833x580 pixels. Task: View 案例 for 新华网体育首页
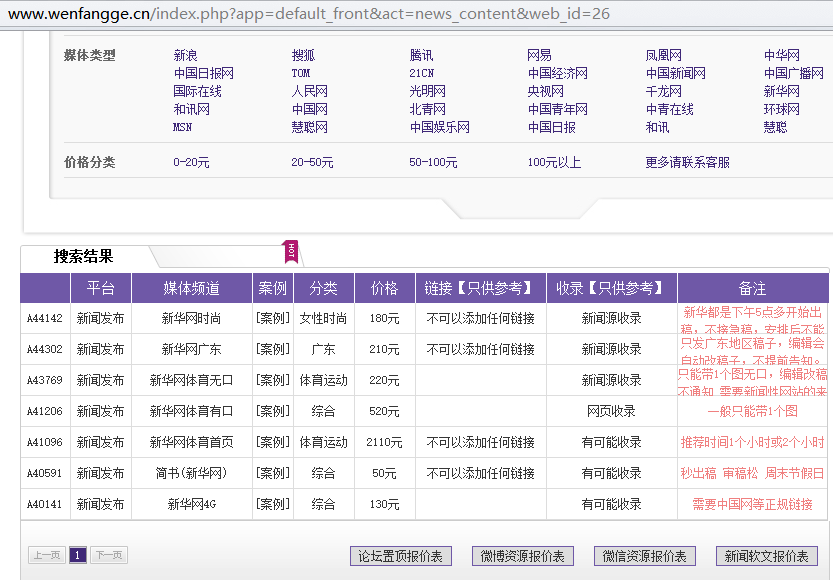point(272,443)
